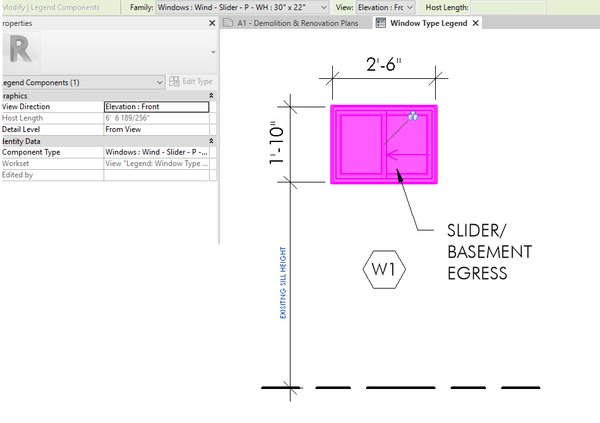
Task: Click the blue control grip on window
Action: 413,116
